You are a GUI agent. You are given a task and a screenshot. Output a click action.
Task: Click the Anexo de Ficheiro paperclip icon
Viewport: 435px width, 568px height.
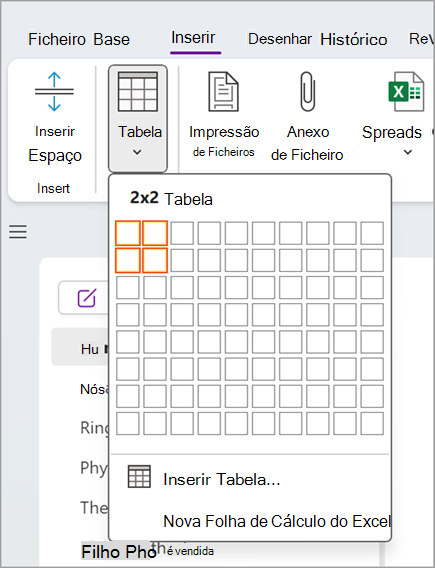point(308,91)
